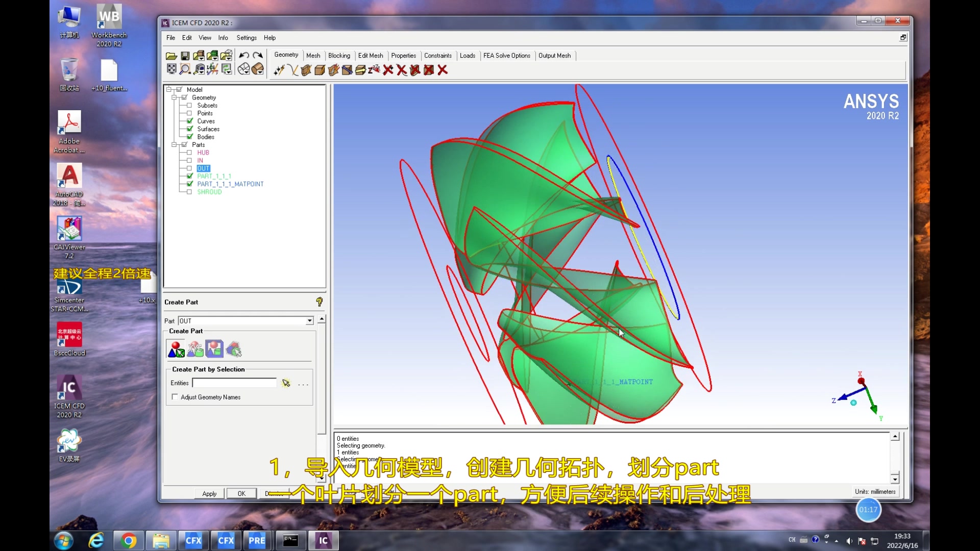980x551 pixels.
Task: Enable the SHROUD part checkbox
Action: click(x=189, y=192)
